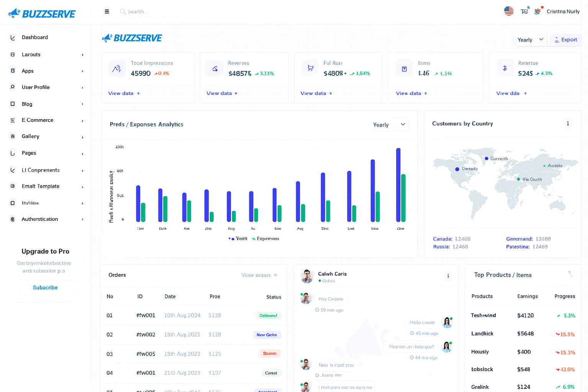This screenshot has height=392, width=588.
Task: Click View data link under Reverves card
Action: (x=219, y=93)
